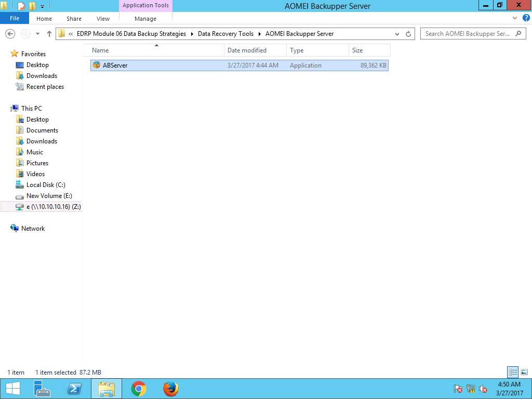532x399 pixels.
Task: Launch Mozilla Firefox from the taskbar
Action: [x=170, y=389]
